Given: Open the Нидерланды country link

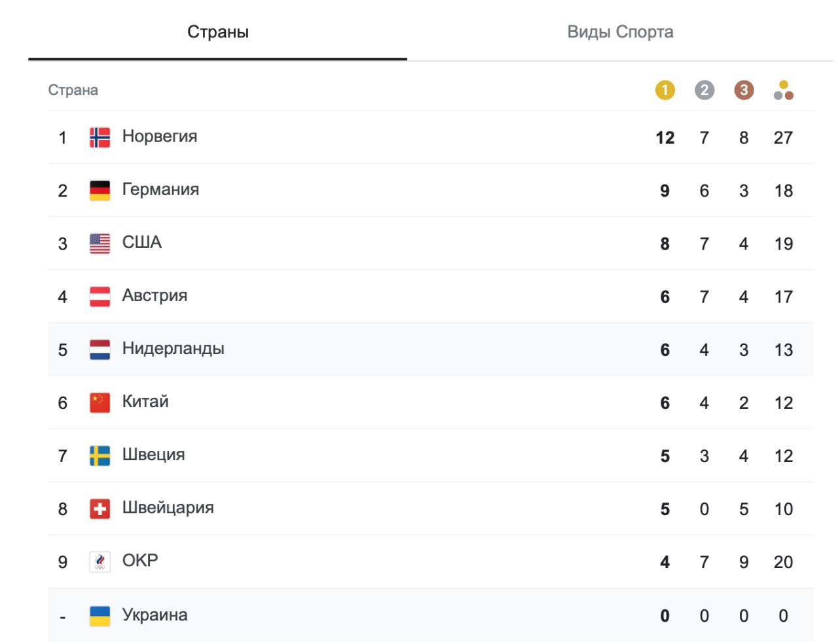Looking at the screenshot, I should (173, 349).
